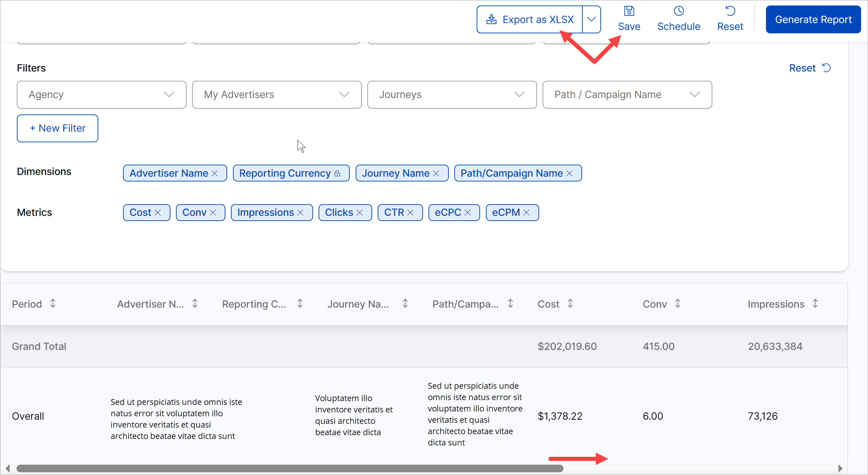Remove the Journey Name dimension chip

tap(436, 174)
